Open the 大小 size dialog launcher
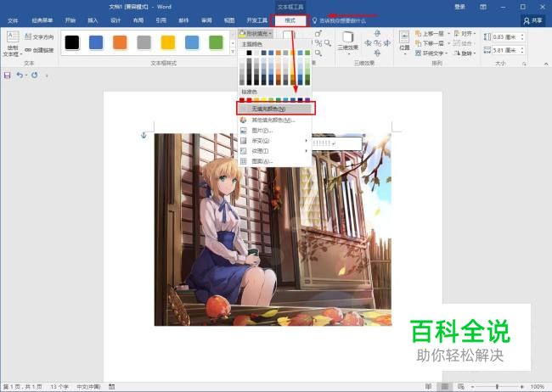 point(524,64)
